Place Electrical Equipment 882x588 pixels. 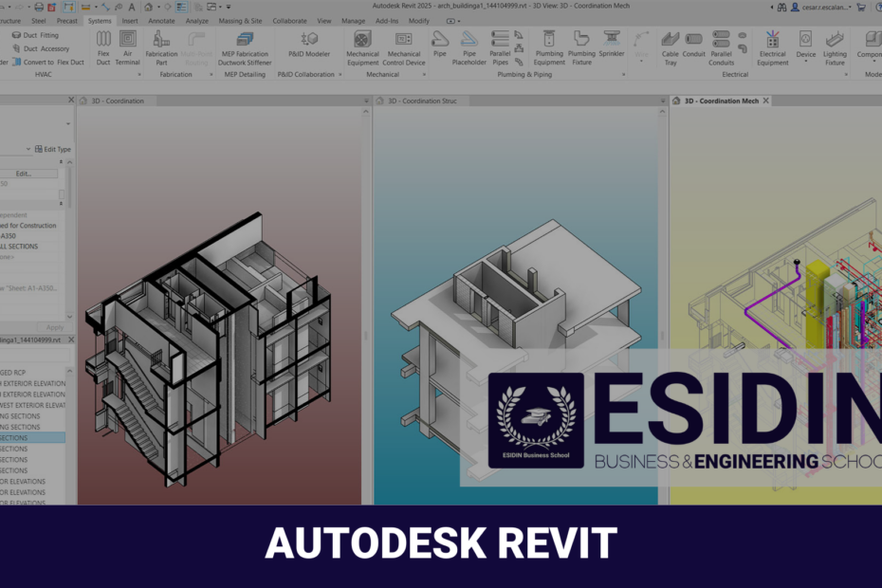pyautogui.click(x=773, y=46)
